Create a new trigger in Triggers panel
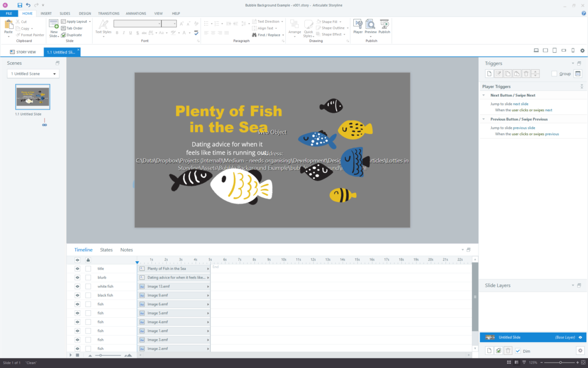Image resolution: width=588 pixels, height=368 pixels. pos(489,74)
